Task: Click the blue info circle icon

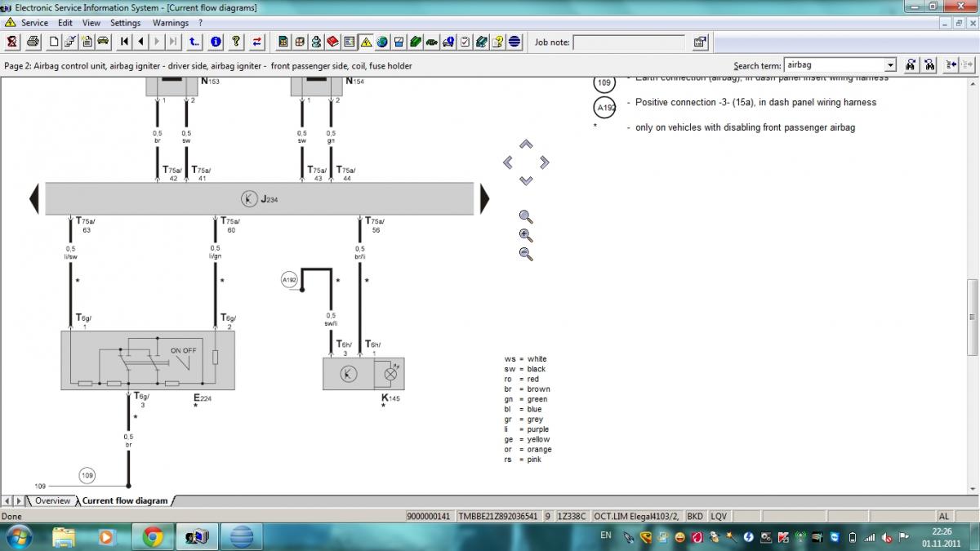Action: [x=216, y=42]
